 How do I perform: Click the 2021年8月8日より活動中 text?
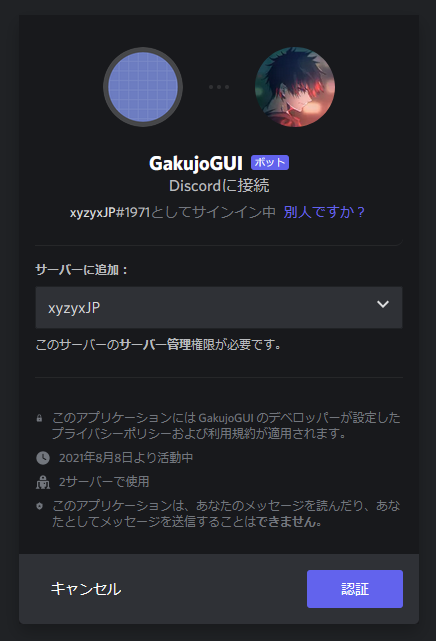click(126, 457)
